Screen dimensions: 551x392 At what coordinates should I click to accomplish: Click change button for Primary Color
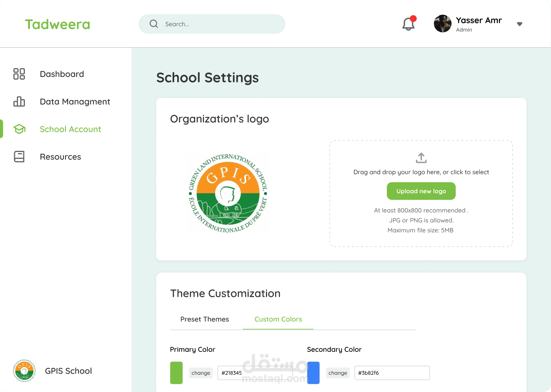[201, 373]
